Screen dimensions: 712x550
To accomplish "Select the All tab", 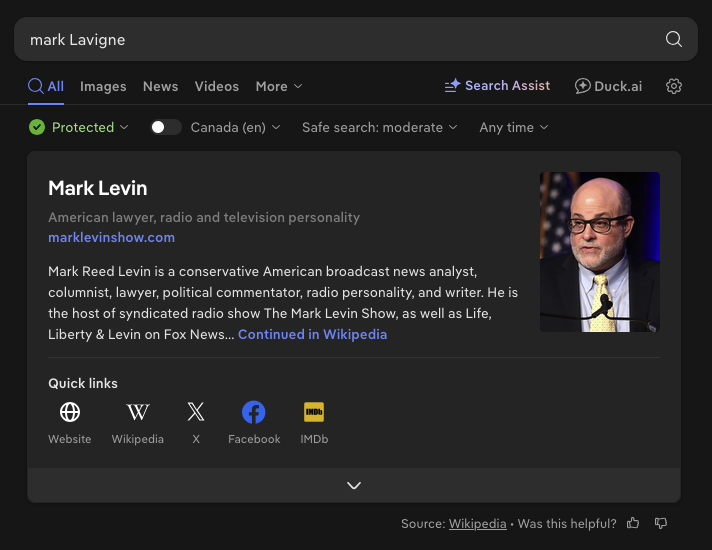I will pyautogui.click(x=46, y=86).
